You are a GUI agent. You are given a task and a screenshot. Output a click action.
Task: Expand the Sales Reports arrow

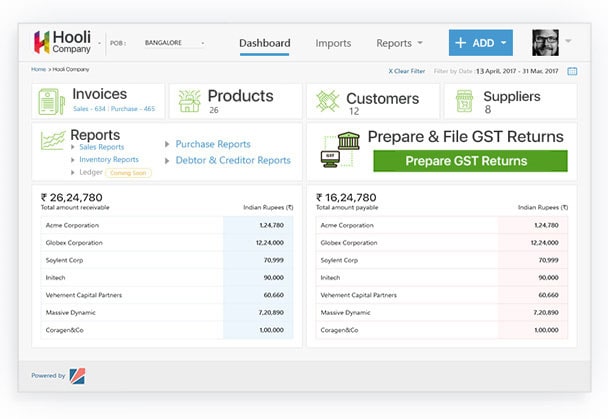pyautogui.click(x=73, y=147)
